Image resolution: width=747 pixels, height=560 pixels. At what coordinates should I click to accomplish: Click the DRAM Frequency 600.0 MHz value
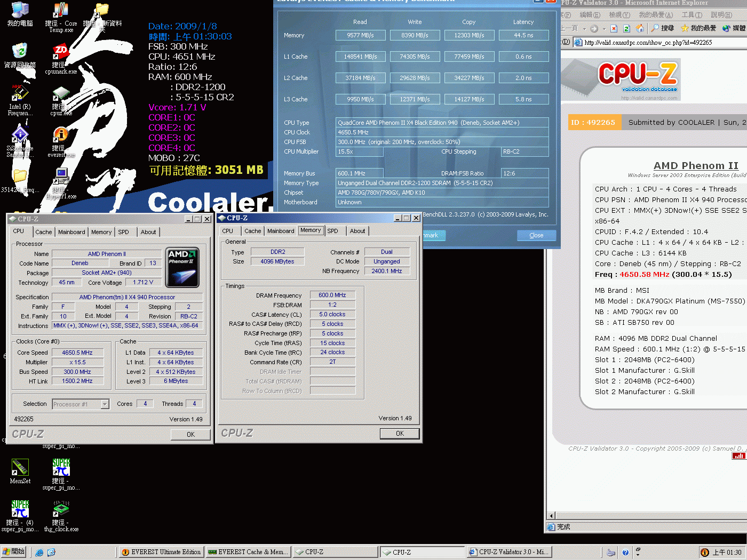(332, 295)
